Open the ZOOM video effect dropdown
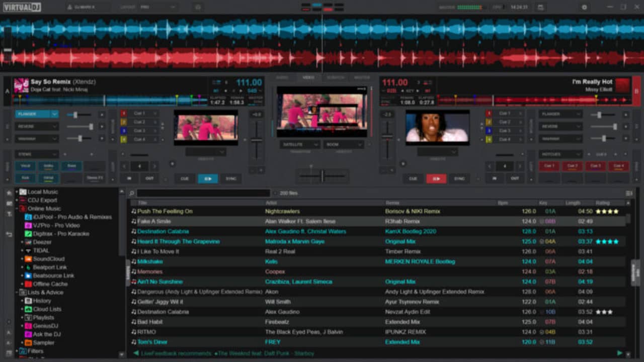644x362 pixels. [345, 144]
